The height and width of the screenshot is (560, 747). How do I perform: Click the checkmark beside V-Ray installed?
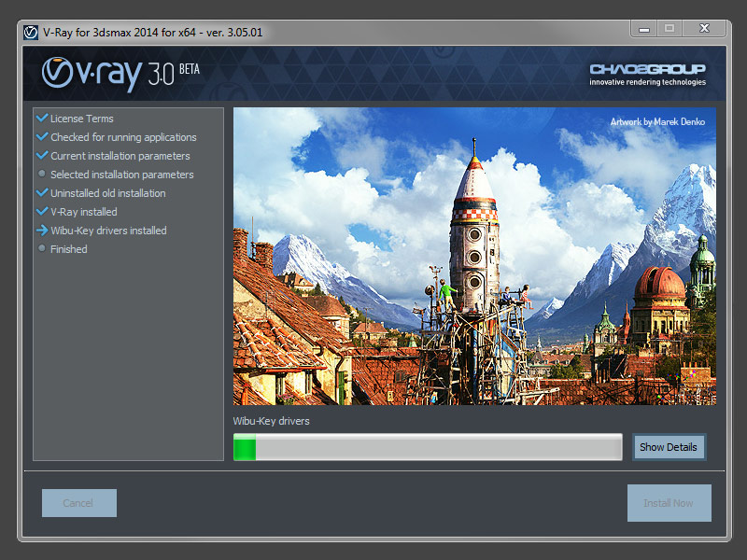tap(42, 211)
